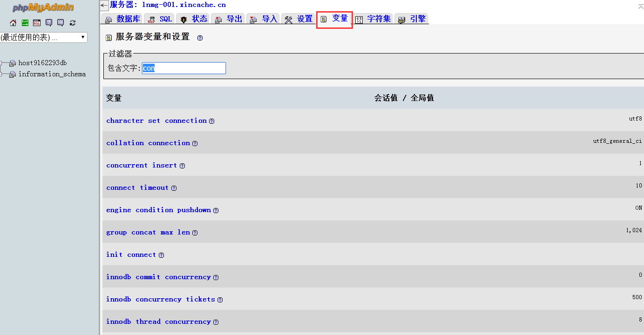Open the SQL query window icon
This screenshot has width=644, height=335.
point(37,23)
